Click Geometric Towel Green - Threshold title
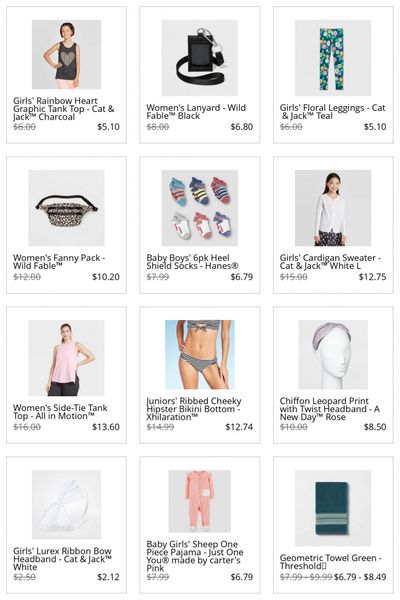The image size is (400, 600). pos(331,562)
